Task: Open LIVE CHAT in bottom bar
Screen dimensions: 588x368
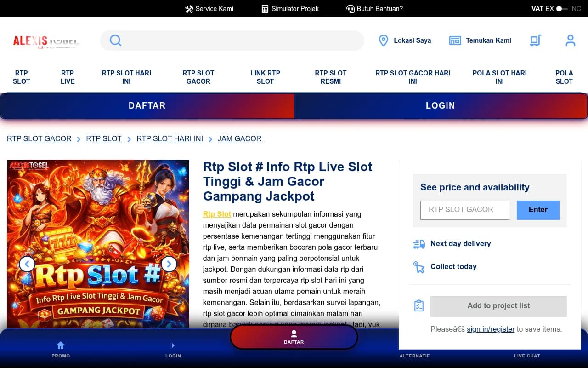Action: point(527,356)
